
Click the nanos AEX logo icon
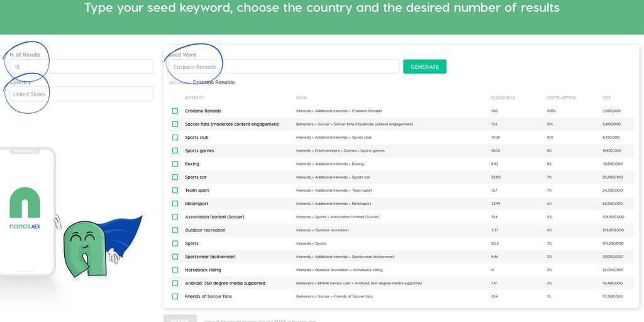(x=25, y=203)
